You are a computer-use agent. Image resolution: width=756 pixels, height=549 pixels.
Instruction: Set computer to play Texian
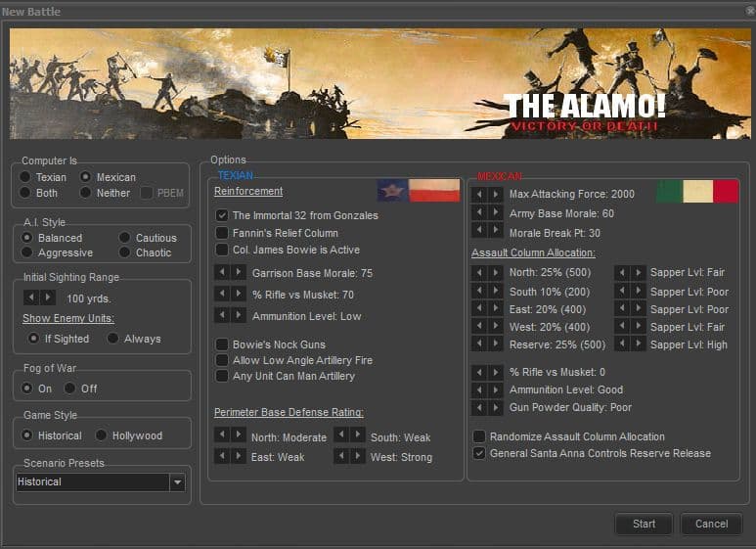(x=25, y=177)
